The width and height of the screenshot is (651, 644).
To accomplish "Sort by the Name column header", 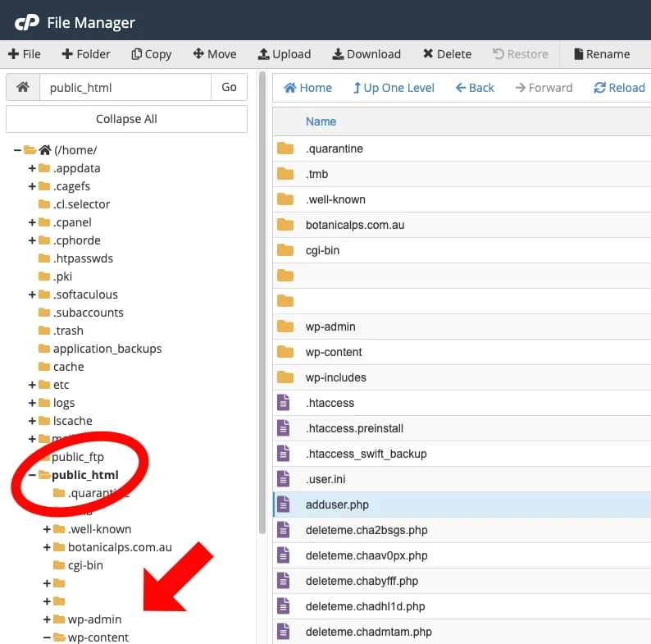I will [x=321, y=121].
